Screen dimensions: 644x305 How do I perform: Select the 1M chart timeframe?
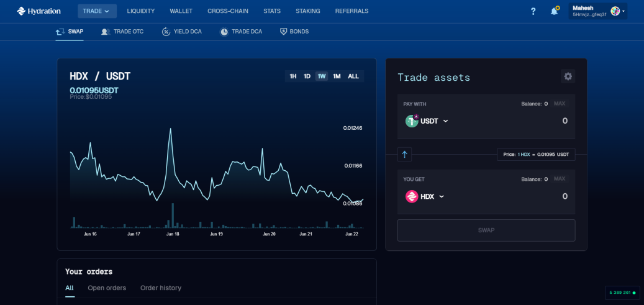[x=337, y=76]
